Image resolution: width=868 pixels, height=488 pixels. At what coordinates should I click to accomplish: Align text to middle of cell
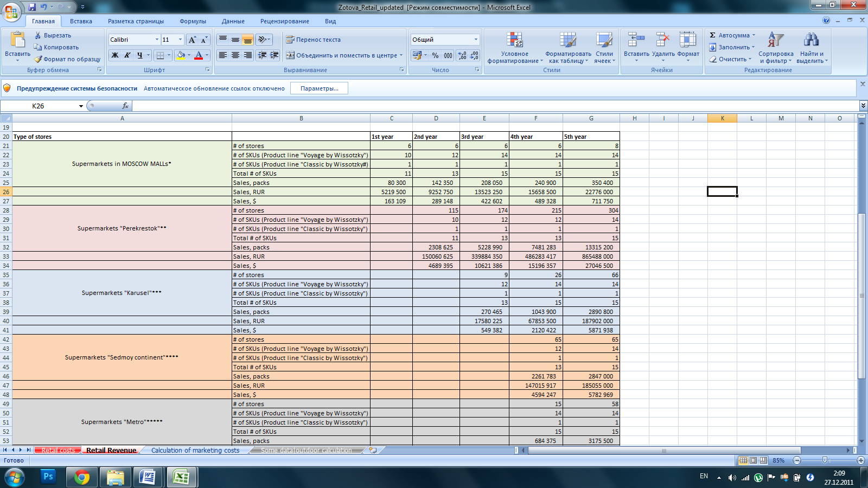(x=235, y=40)
